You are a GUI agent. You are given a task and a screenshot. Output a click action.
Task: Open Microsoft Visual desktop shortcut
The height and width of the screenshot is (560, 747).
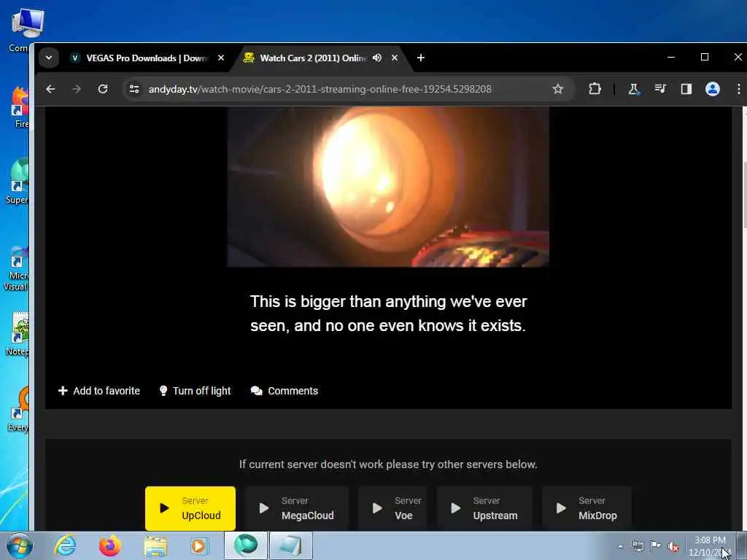16,268
